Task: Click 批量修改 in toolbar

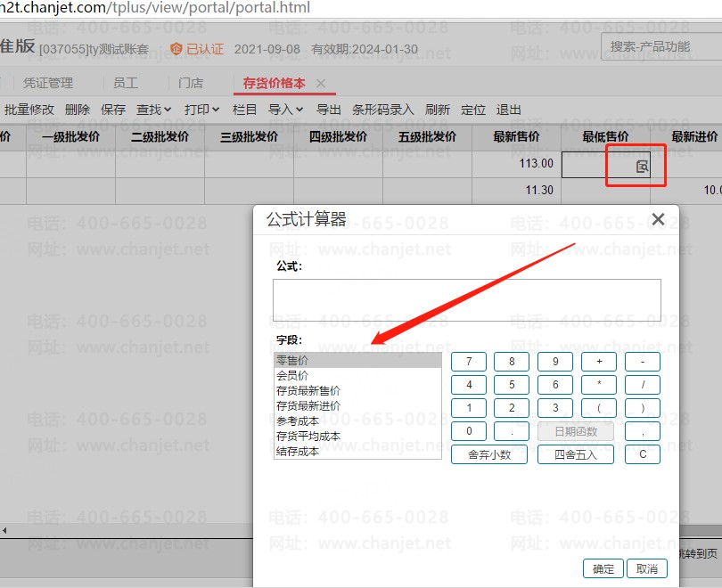Action: pyautogui.click(x=29, y=110)
